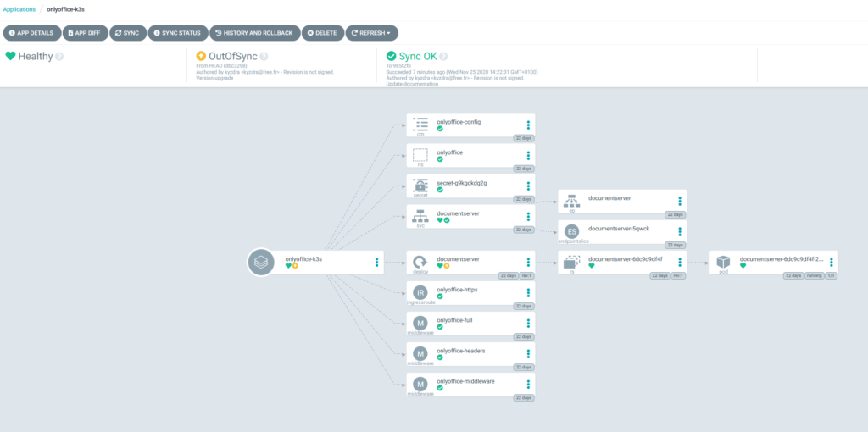Click the 1/1 badge on the pod
The height and width of the screenshot is (432, 868).
click(x=832, y=275)
